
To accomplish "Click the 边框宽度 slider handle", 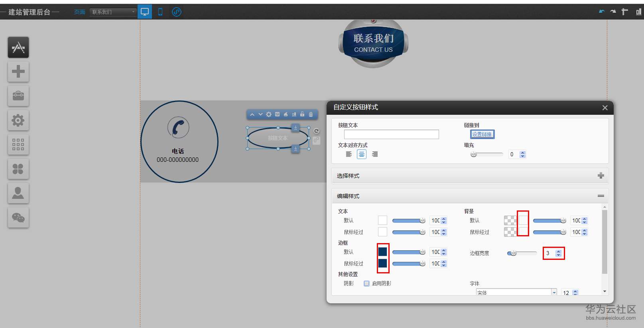I will [513, 253].
